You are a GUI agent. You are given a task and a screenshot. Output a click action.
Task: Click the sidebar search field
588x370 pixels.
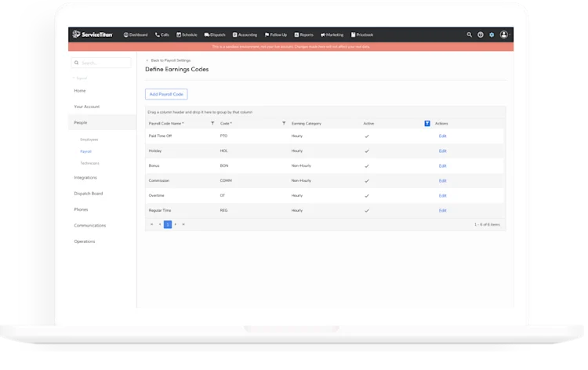pyautogui.click(x=101, y=63)
